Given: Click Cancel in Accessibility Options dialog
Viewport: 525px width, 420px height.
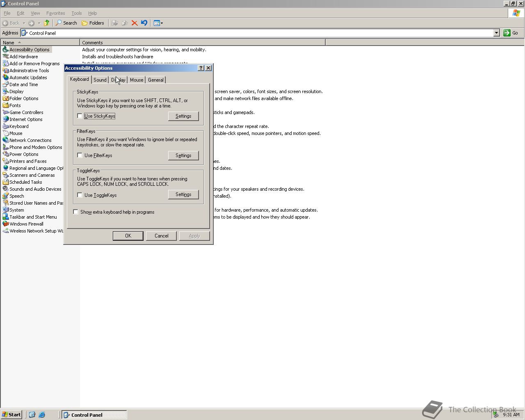Looking at the screenshot, I should (x=161, y=236).
